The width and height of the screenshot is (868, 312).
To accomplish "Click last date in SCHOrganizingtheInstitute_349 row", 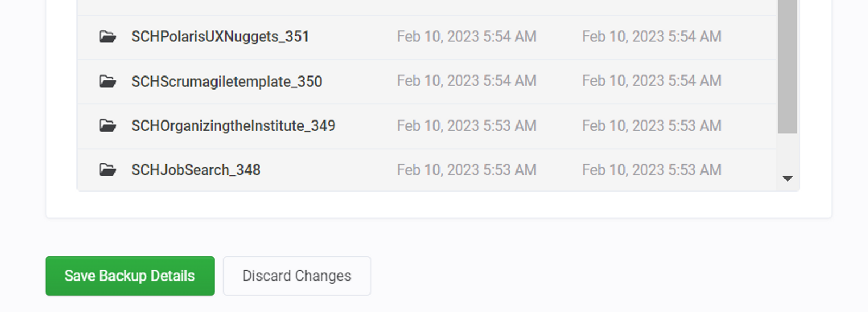I will 652,126.
